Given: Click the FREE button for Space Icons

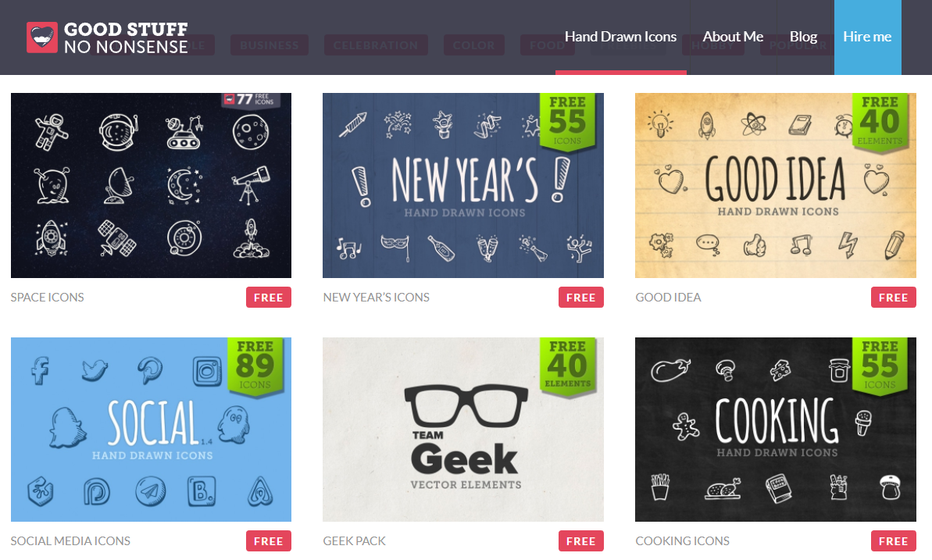Looking at the screenshot, I should [x=269, y=298].
